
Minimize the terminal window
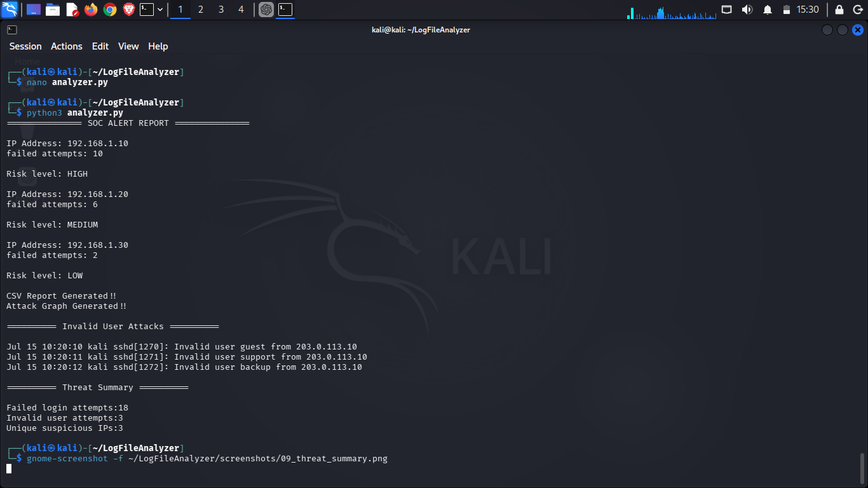click(x=827, y=30)
